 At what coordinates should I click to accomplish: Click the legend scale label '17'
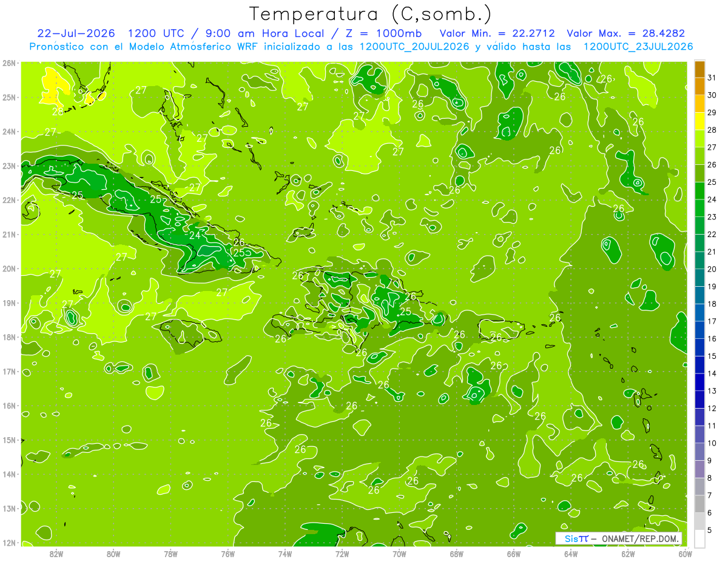pyautogui.click(x=712, y=321)
